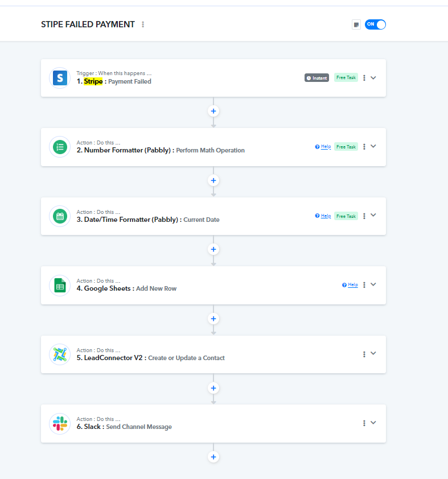Open the workflow notes icon beside the ON switch
This screenshot has height=479, width=448.
pos(356,24)
